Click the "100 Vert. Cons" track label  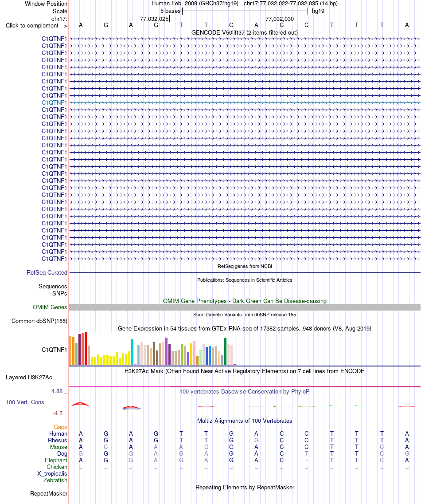[x=25, y=402]
